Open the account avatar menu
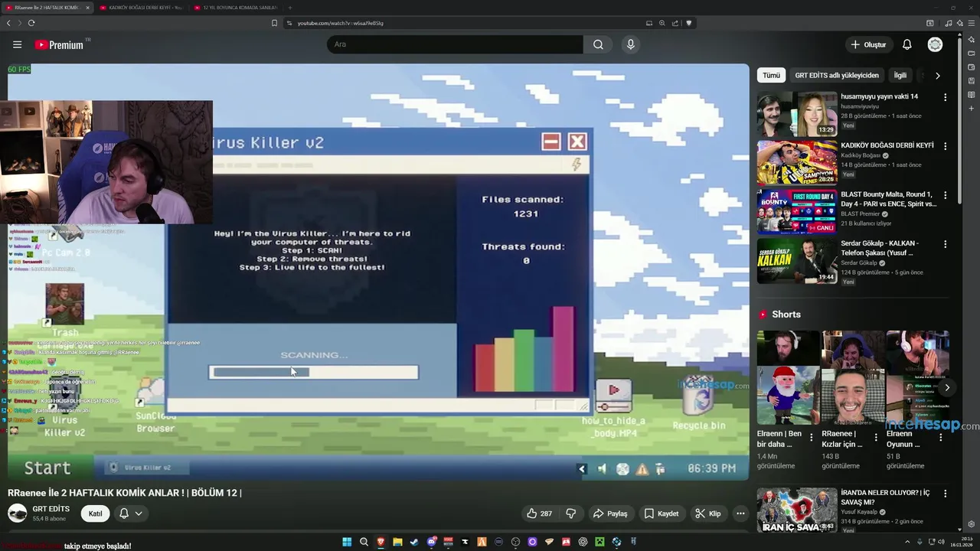The width and height of the screenshot is (980, 551). point(935,44)
